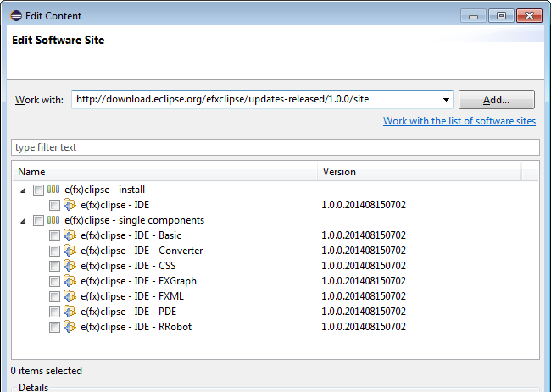Sort by the Name column header

(x=164, y=172)
